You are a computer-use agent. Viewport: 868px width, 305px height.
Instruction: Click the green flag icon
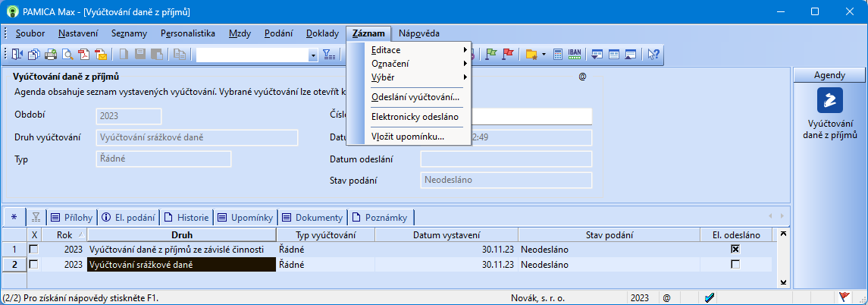point(490,54)
